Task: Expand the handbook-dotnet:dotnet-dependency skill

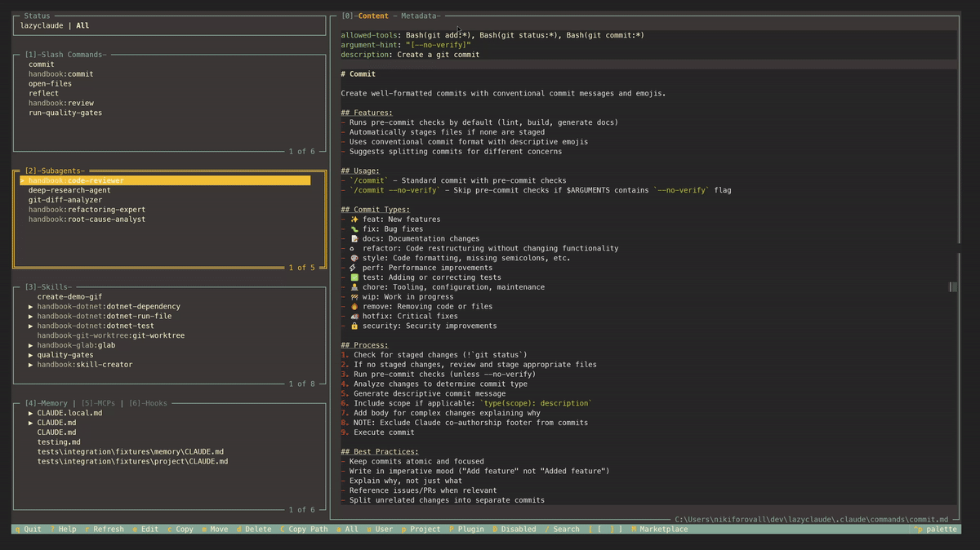Action: [31, 307]
